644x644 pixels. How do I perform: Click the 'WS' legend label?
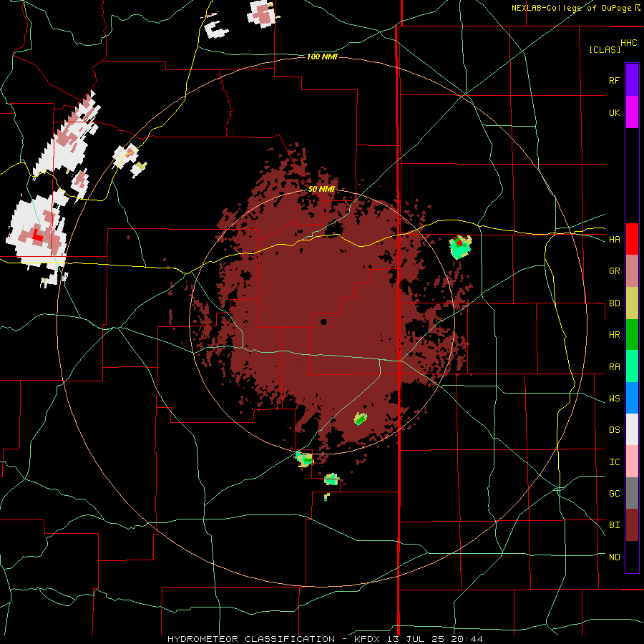614,398
